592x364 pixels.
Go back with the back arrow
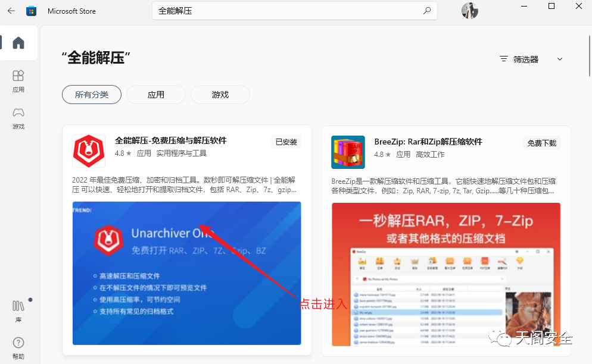point(11,11)
